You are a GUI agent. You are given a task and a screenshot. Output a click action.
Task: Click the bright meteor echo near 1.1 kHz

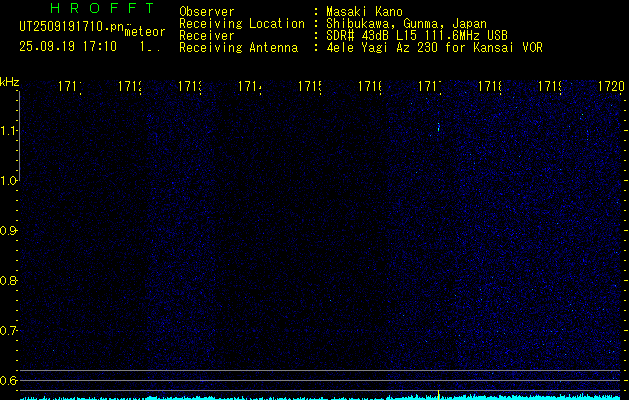pyautogui.click(x=438, y=128)
